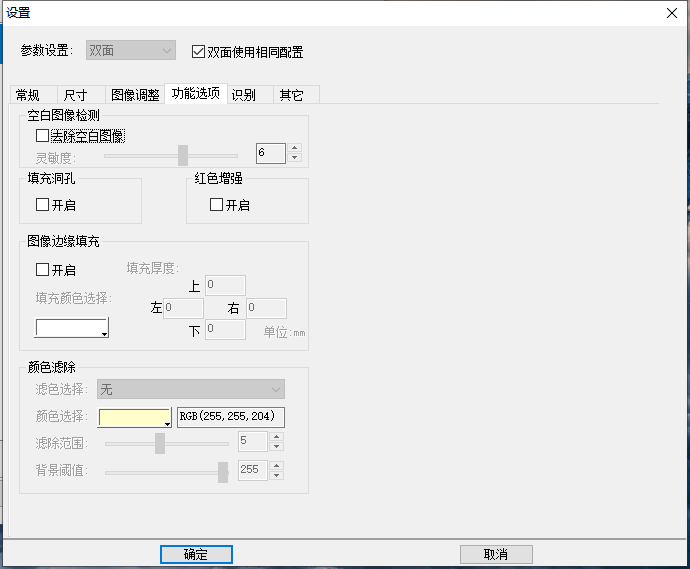Click the 背景阈值 slider handle
The image size is (690, 569).
224,473
